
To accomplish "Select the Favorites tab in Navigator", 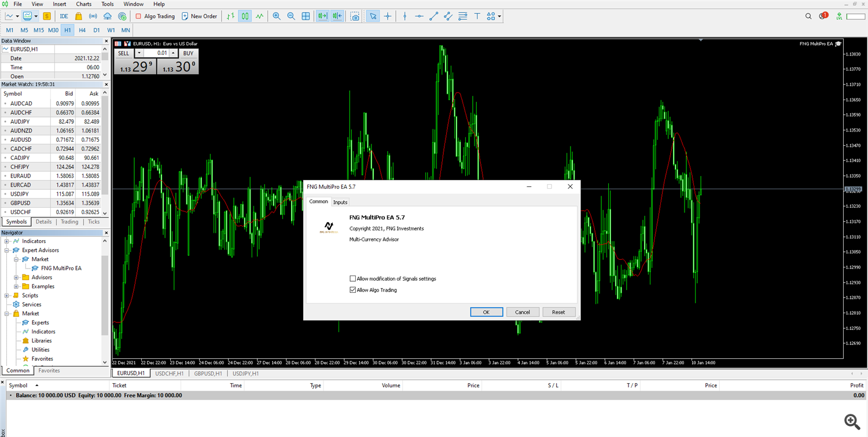I will (x=49, y=370).
